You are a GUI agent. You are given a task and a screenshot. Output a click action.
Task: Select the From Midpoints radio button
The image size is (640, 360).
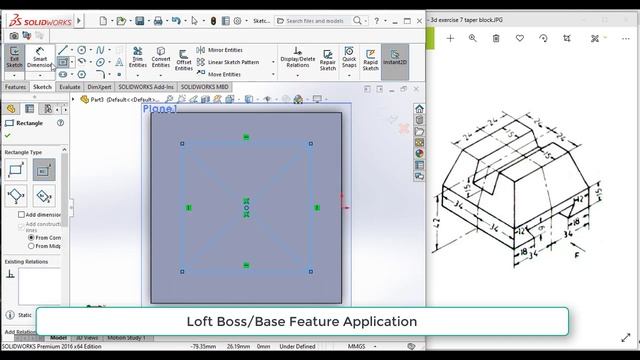tap(31, 246)
